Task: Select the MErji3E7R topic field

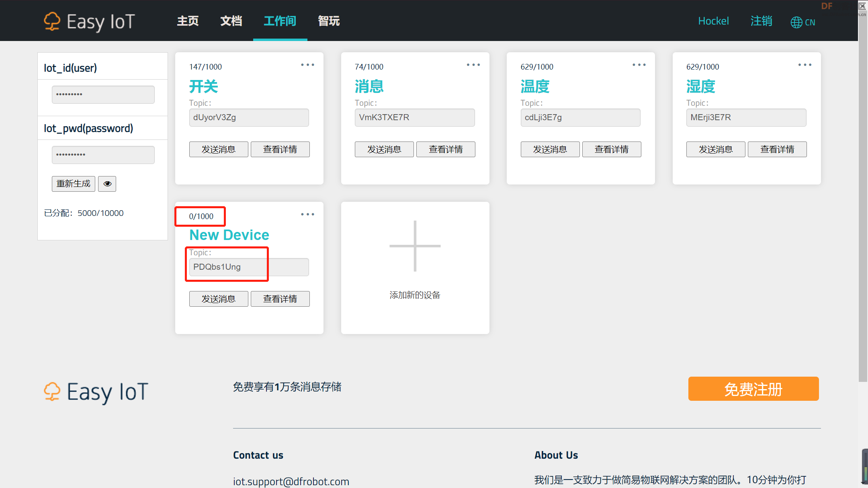Action: [746, 117]
